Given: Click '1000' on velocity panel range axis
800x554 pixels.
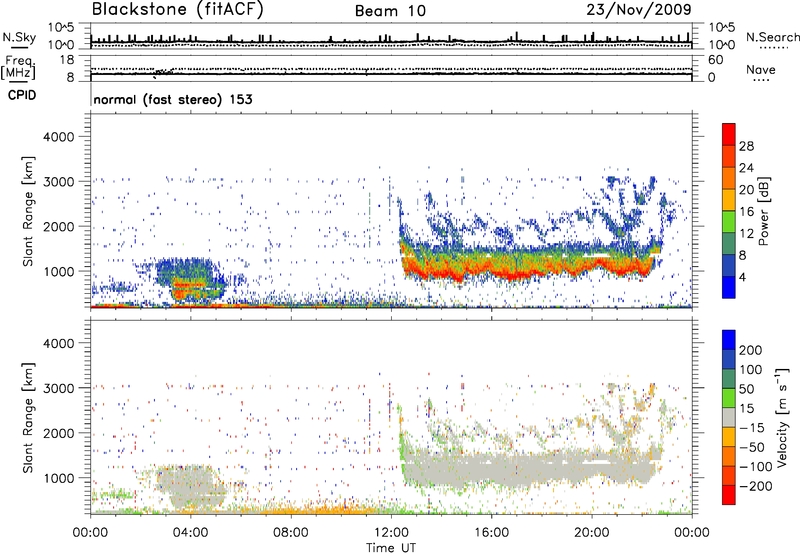Looking at the screenshot, I should point(58,477).
